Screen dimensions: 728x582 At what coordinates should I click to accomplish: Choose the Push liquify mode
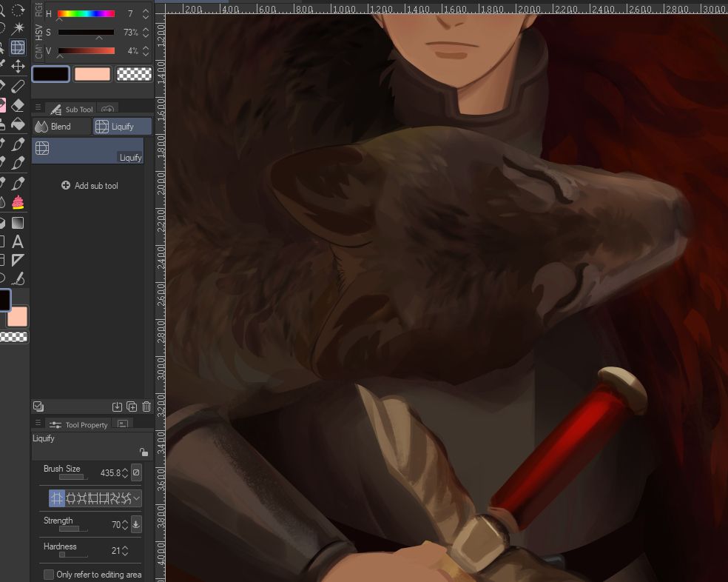click(x=57, y=499)
